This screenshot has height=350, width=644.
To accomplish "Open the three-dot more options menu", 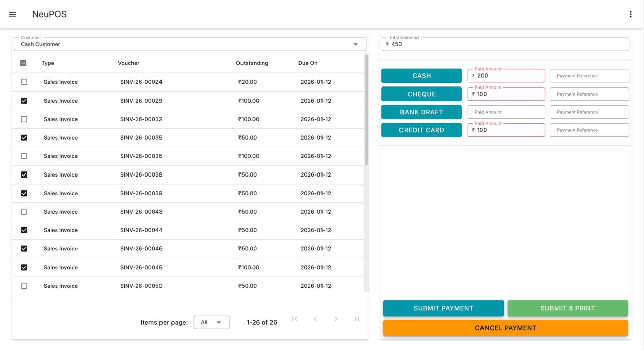I will click(630, 14).
